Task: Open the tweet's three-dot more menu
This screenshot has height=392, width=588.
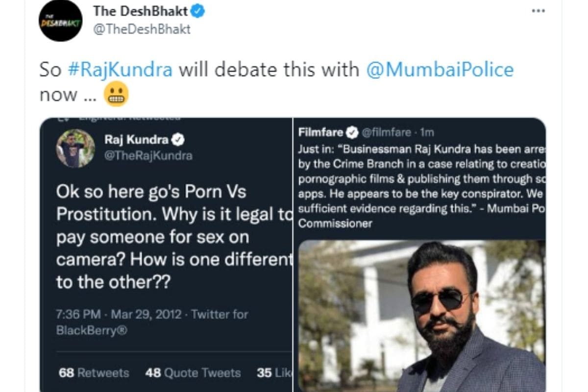Action: 538,11
